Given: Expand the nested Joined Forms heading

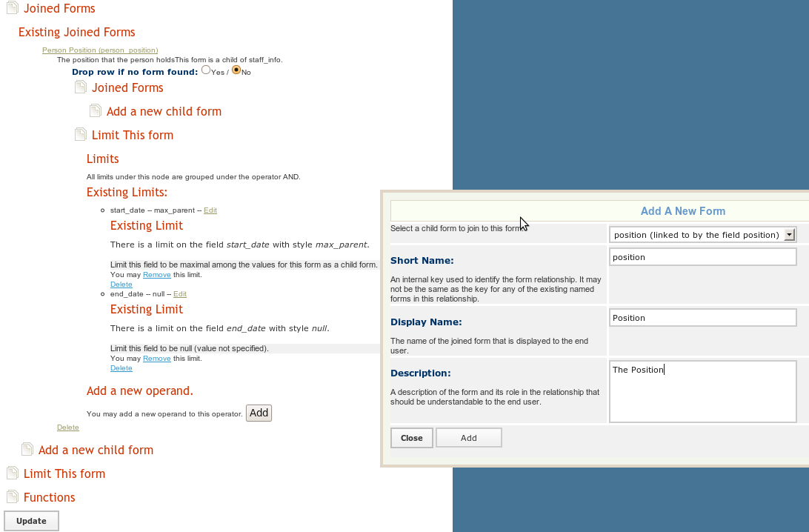Looking at the screenshot, I should [x=127, y=87].
